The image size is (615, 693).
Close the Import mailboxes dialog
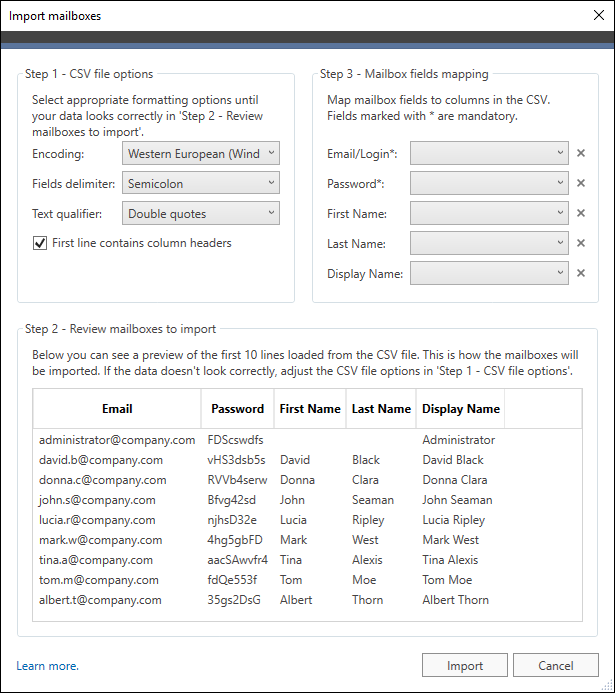(599, 15)
